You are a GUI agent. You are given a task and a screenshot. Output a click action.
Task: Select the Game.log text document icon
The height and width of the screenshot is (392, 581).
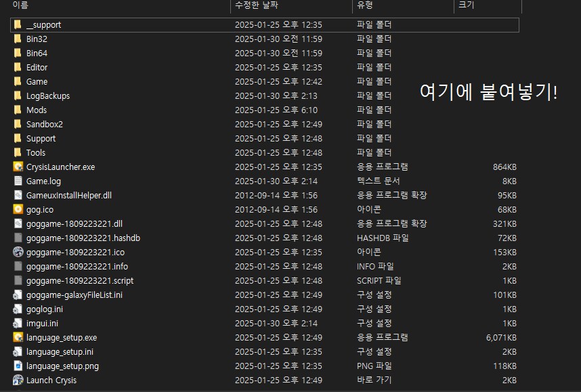18,181
